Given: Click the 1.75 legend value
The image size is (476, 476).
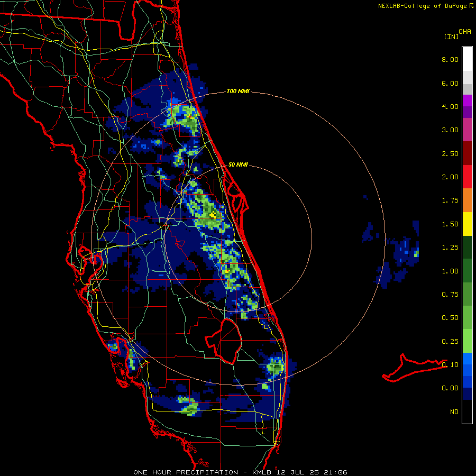Looking at the screenshot, I should 450,200.
